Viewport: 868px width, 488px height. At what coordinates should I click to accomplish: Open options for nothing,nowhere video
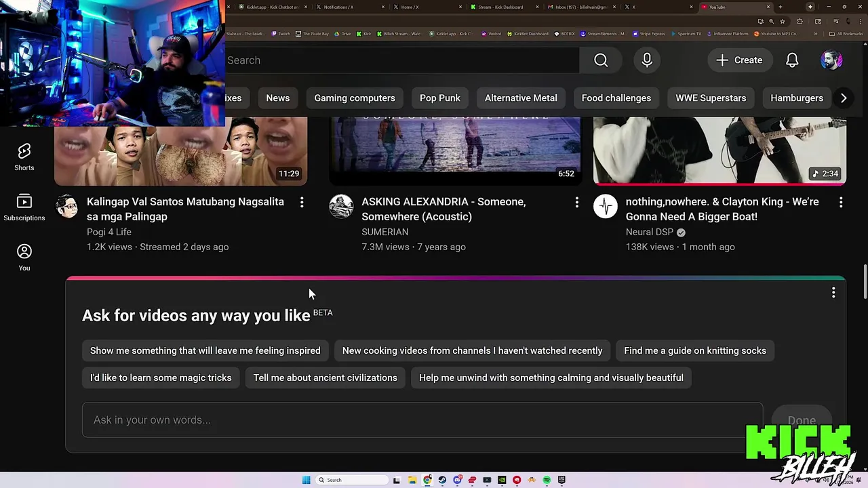tap(841, 202)
